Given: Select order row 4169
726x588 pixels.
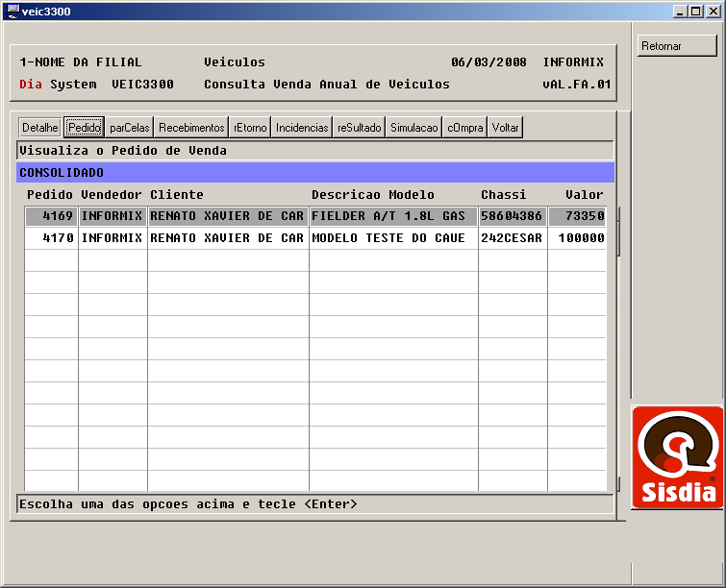Looking at the screenshot, I should point(52,216).
